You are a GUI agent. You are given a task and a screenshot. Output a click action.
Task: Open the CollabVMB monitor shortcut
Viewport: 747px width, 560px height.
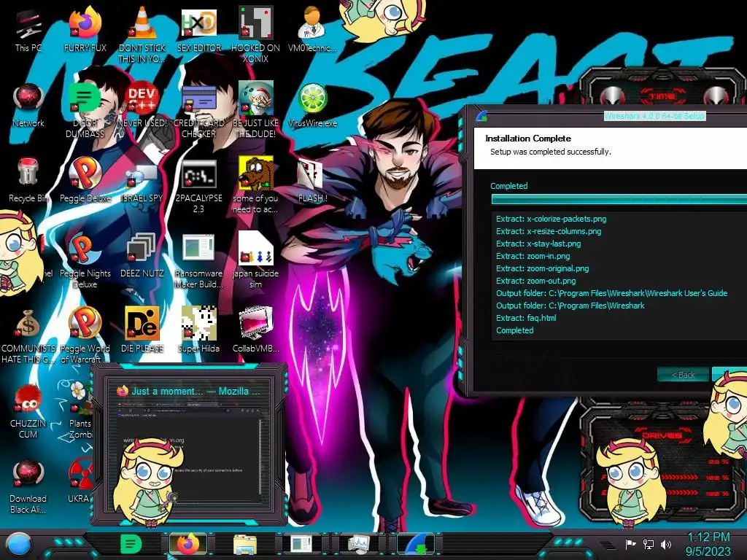(x=256, y=329)
